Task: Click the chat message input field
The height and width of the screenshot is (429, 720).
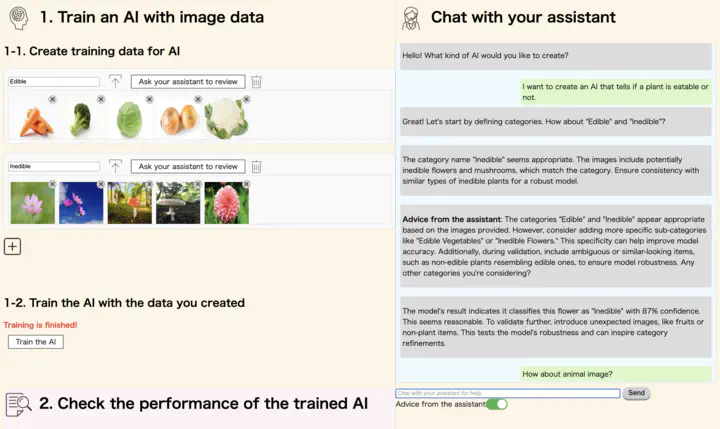Action: point(507,393)
